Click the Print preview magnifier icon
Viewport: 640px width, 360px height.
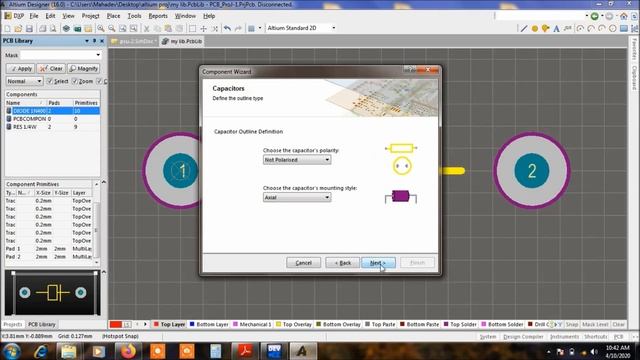53,29
